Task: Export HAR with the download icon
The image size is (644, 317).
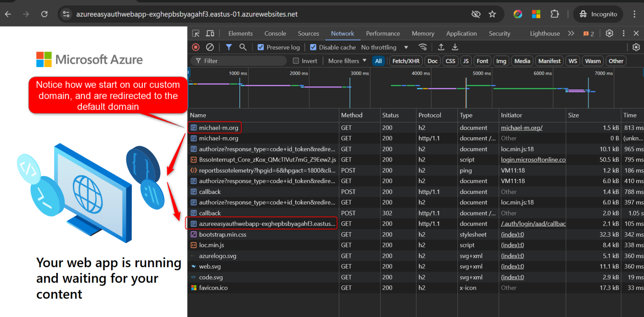Action: click(x=455, y=47)
